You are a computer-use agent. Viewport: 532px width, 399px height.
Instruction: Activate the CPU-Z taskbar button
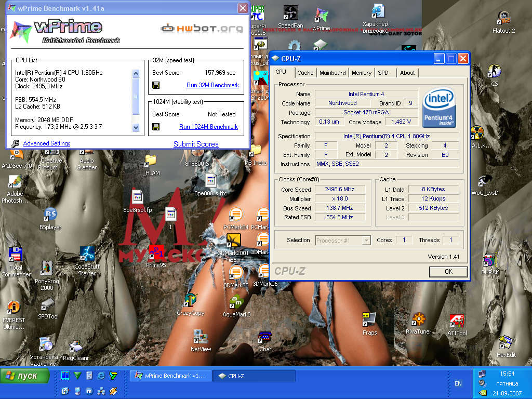click(x=255, y=376)
